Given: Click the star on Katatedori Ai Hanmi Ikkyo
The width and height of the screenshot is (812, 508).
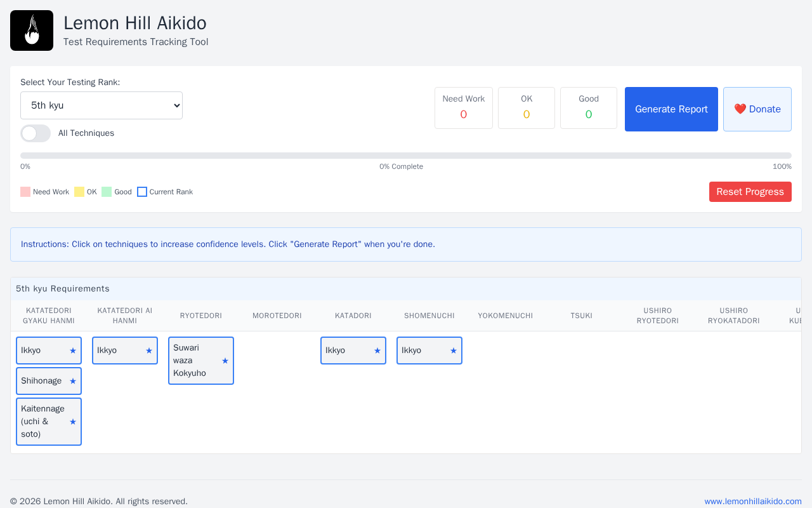Looking at the screenshot, I should 149,351.
